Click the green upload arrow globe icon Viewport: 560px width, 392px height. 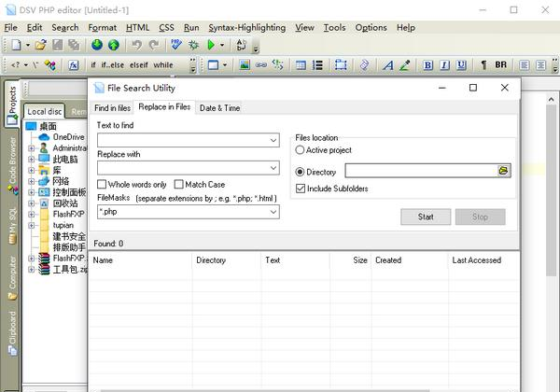tap(114, 45)
